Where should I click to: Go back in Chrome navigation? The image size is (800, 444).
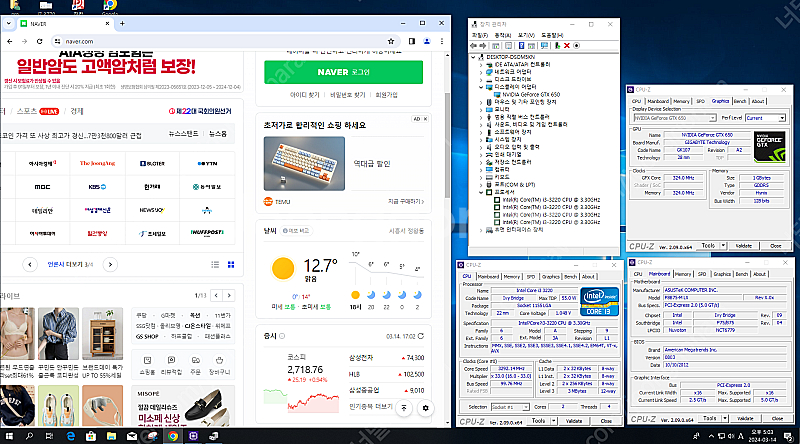click(10, 41)
